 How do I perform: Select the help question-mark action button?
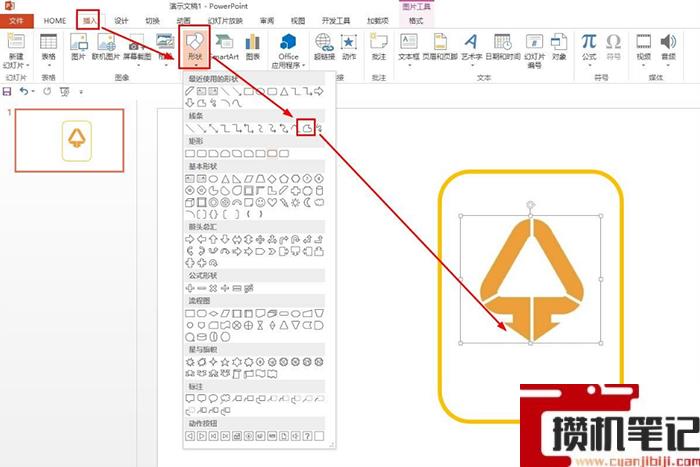(x=307, y=436)
